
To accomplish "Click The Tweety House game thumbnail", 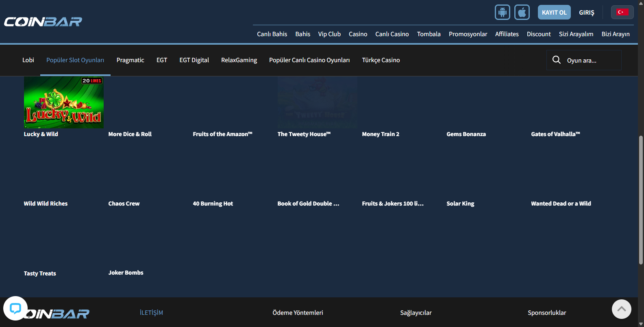I will click(317, 102).
